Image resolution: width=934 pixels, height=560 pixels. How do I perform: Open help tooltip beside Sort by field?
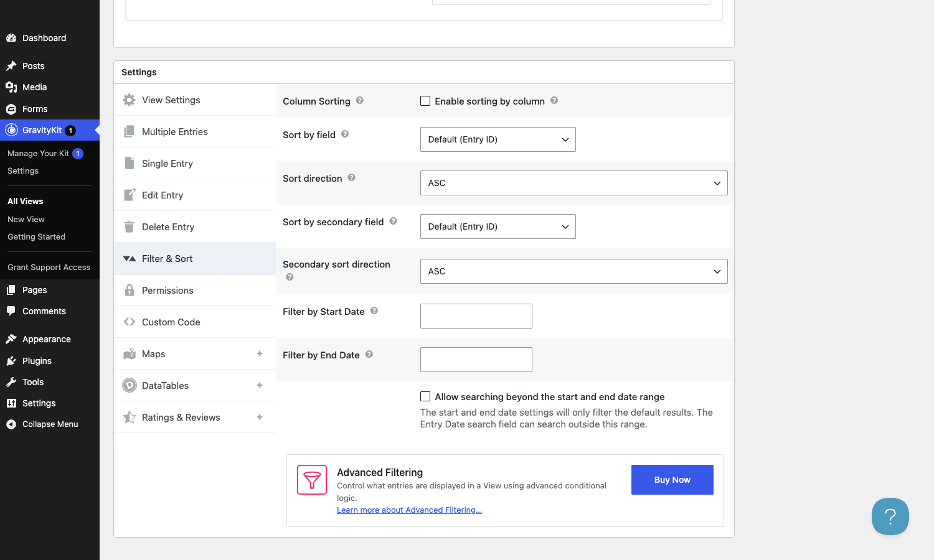(345, 134)
